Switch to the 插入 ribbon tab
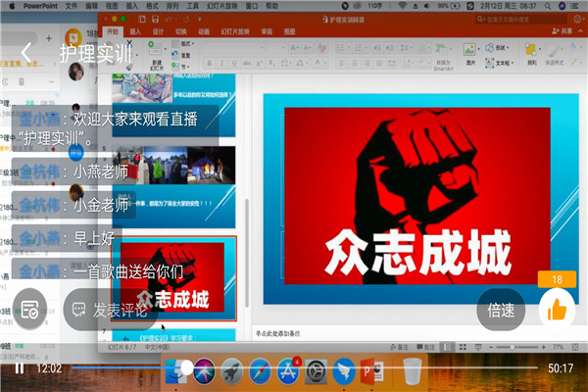The width and height of the screenshot is (588, 392). (x=135, y=31)
